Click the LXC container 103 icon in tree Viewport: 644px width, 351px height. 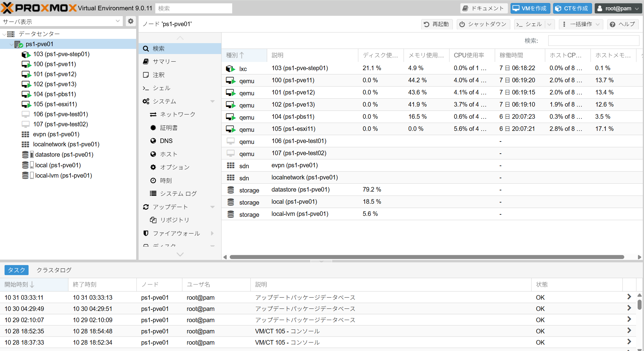click(x=26, y=54)
